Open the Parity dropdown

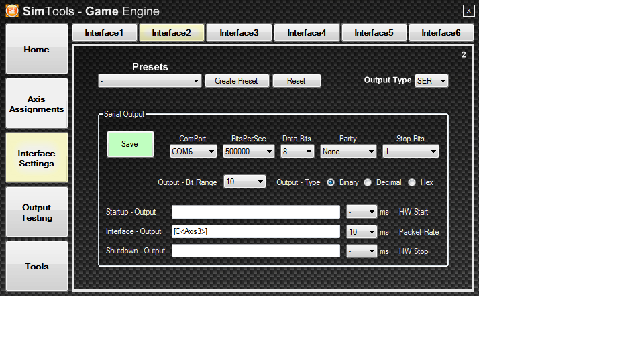[348, 152]
